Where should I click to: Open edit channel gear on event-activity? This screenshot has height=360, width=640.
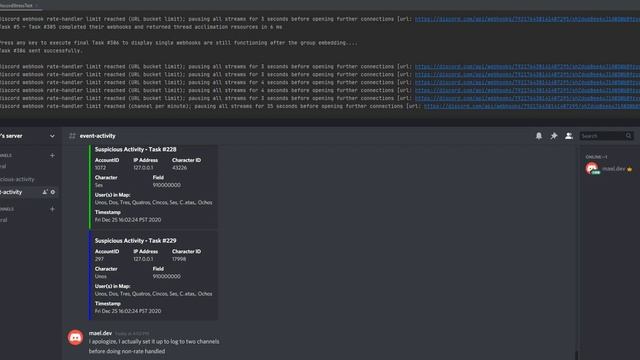click(53, 192)
